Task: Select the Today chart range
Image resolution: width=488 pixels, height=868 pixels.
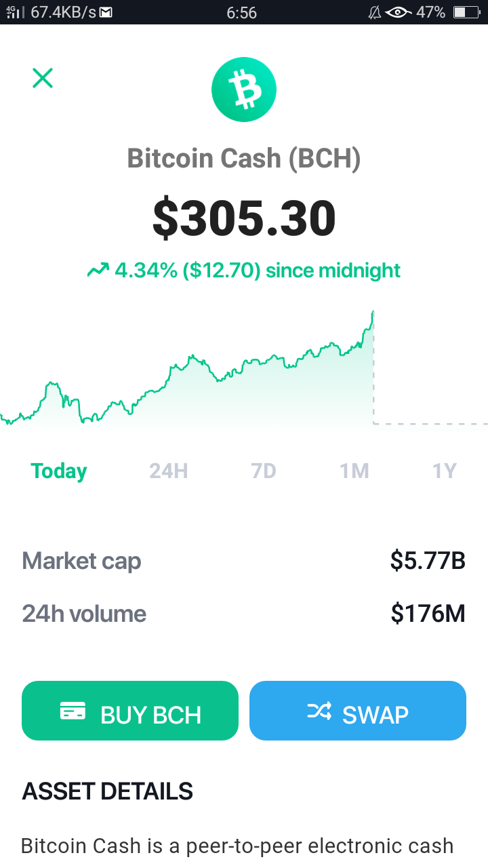Action: point(59,471)
